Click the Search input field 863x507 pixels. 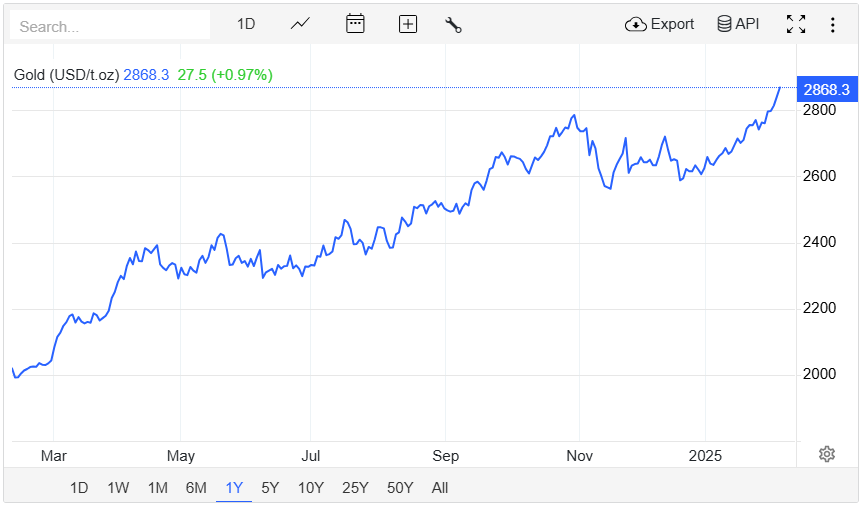point(110,26)
